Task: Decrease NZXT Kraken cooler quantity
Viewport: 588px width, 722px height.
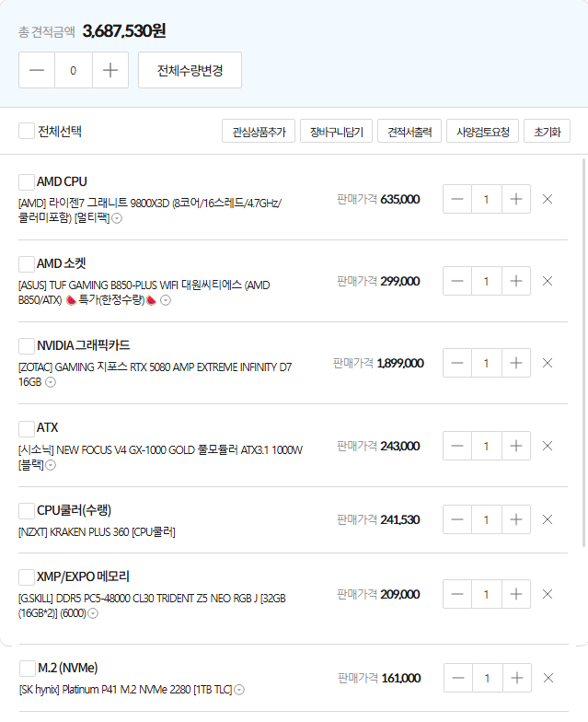Action: [457, 519]
